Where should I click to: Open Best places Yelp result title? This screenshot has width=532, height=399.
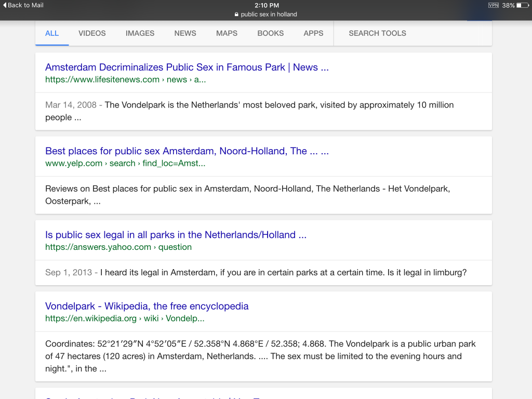(x=187, y=151)
